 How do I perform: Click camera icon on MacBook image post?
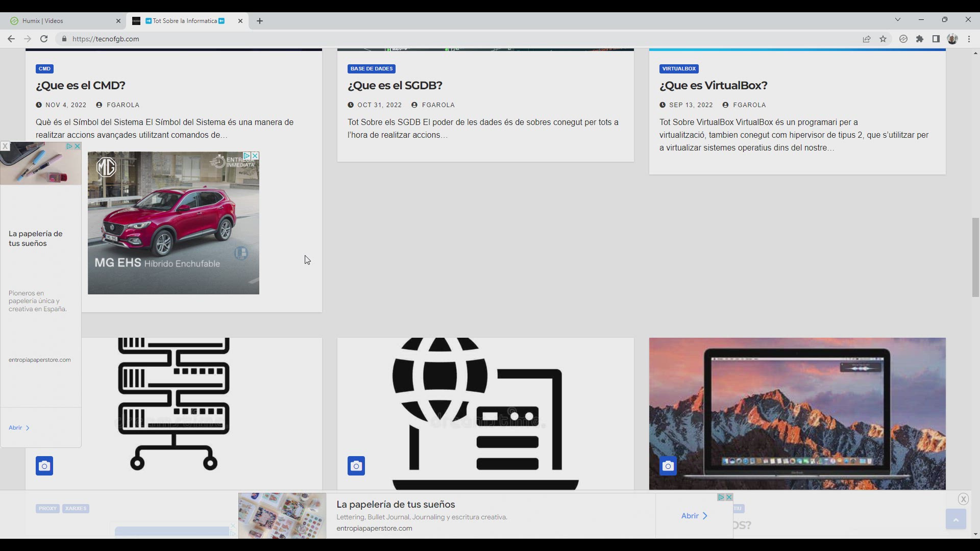click(668, 466)
